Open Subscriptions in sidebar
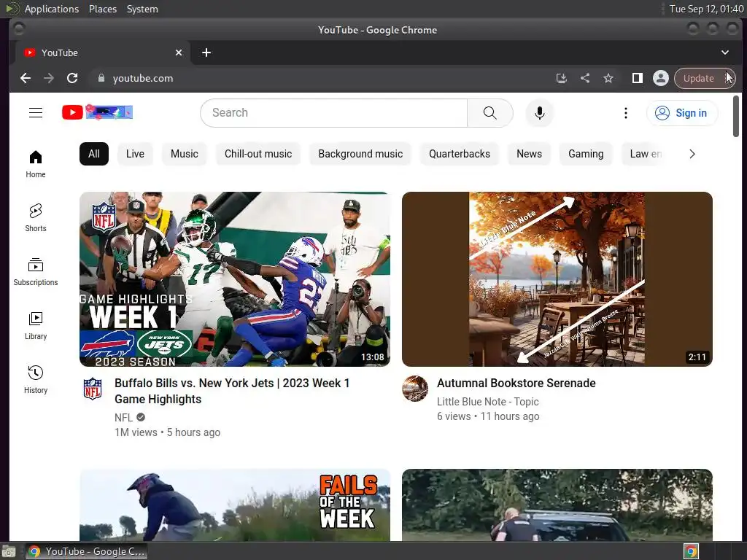Screen dimensions: 747x560 point(36,272)
